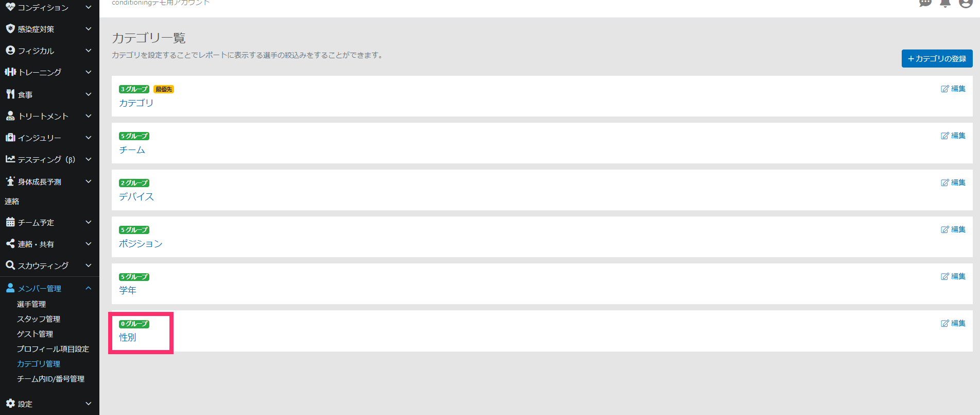Open 選手管理 submenu item

31,304
